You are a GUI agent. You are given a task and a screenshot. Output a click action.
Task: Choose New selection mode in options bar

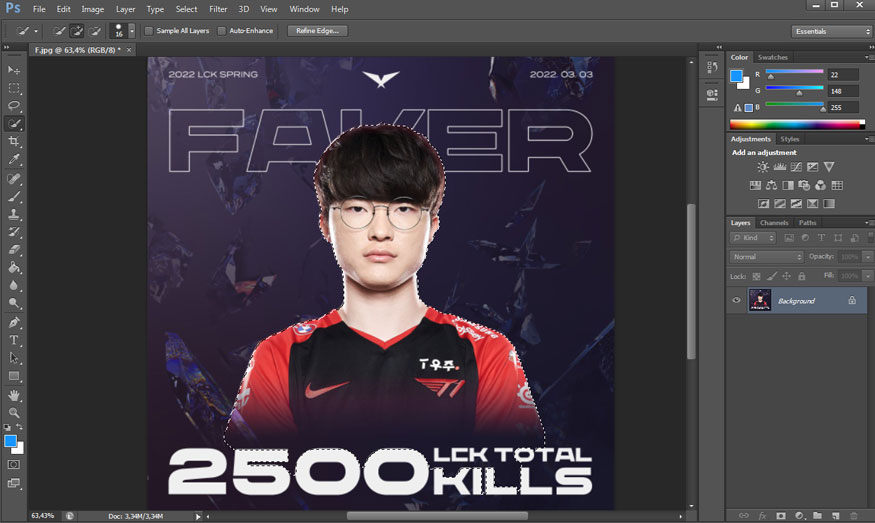tap(59, 31)
